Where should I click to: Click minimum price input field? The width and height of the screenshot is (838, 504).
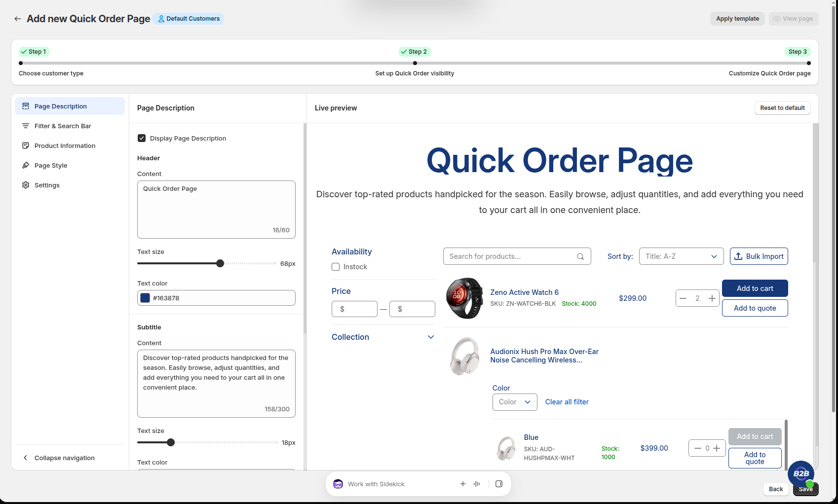[354, 309]
